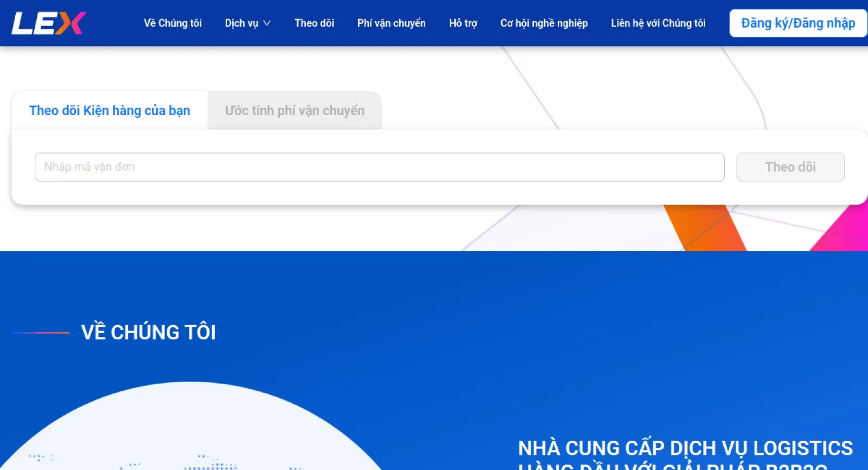Click the VỀ CHÚNG TÔI heading
Viewport: 868px width, 470px height.
click(148, 332)
